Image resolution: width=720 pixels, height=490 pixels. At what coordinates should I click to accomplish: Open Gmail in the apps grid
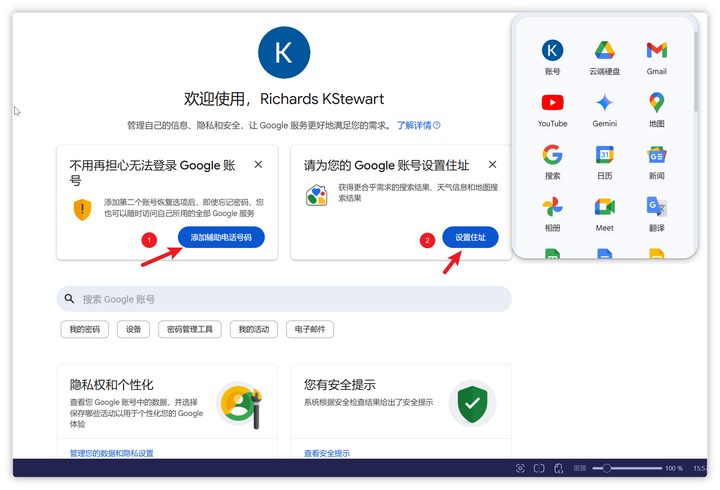656,50
